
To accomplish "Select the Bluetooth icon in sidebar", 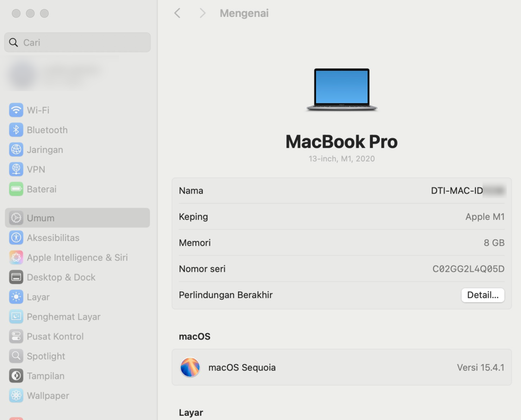I will tap(16, 130).
